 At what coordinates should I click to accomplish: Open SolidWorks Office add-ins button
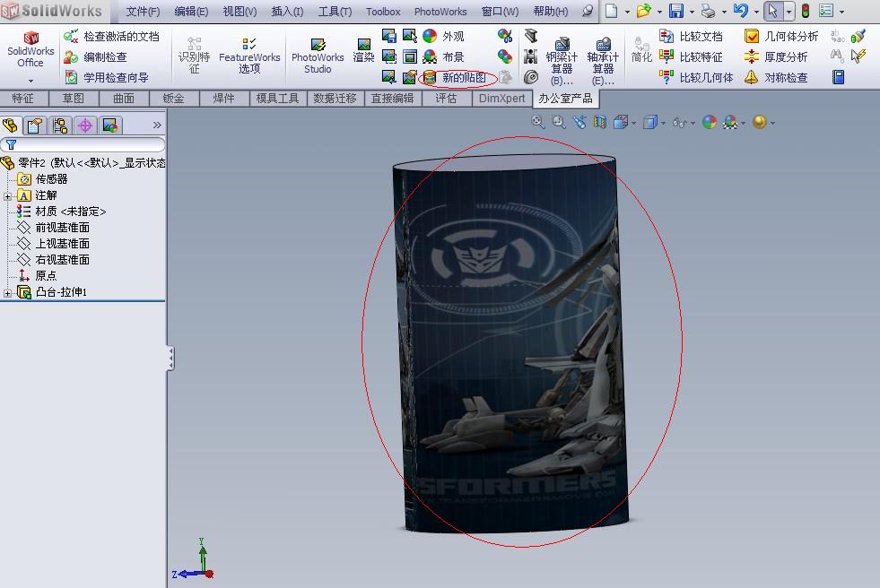click(30, 50)
